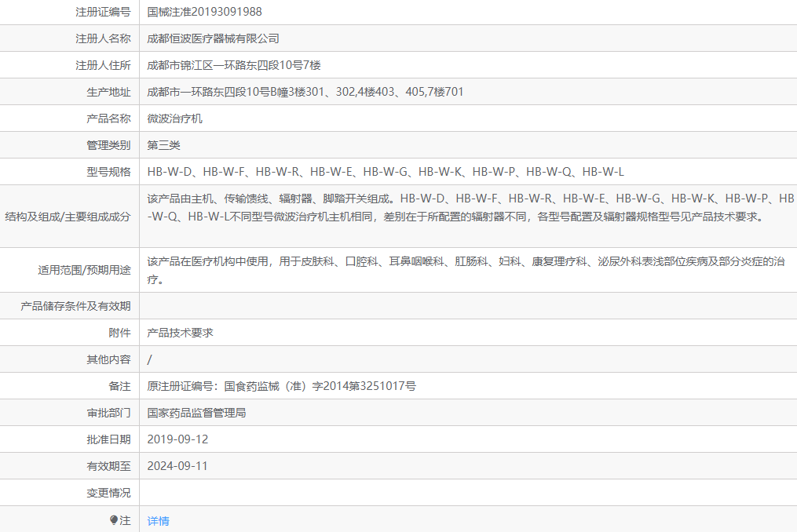Click approval date 2019-09-12

[179, 439]
